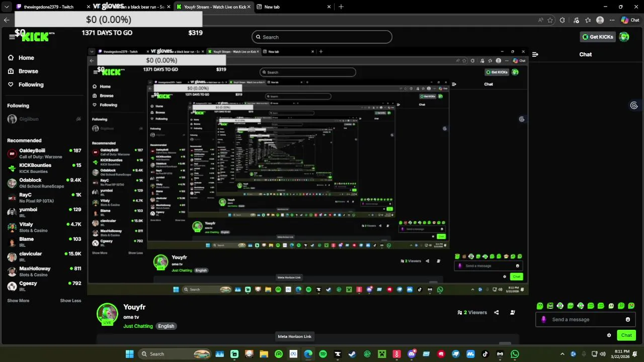Open yurnboi channel in Recommended

tap(44, 212)
